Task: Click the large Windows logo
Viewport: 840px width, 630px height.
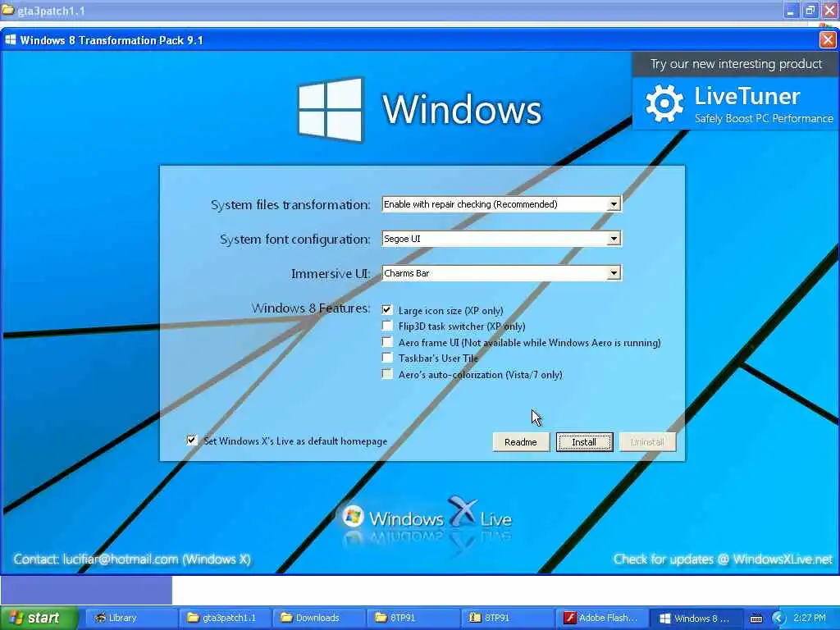Action: (x=331, y=109)
